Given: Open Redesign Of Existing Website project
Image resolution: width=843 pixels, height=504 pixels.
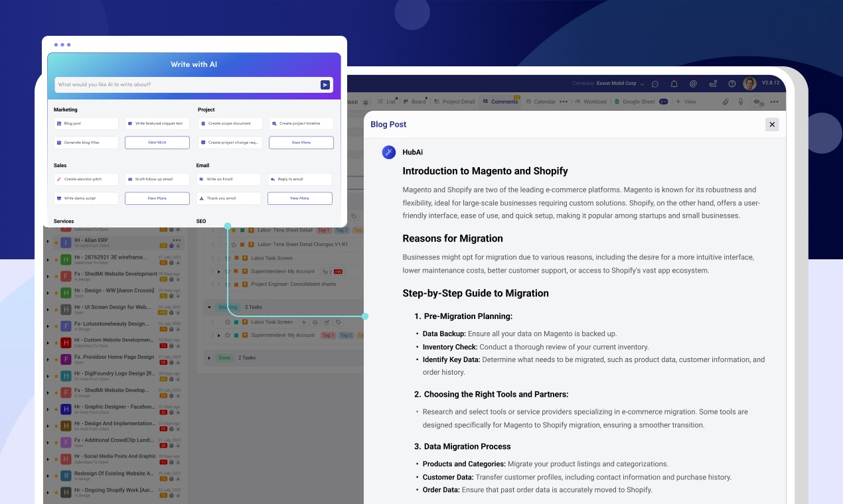Looking at the screenshot, I should click(114, 473).
